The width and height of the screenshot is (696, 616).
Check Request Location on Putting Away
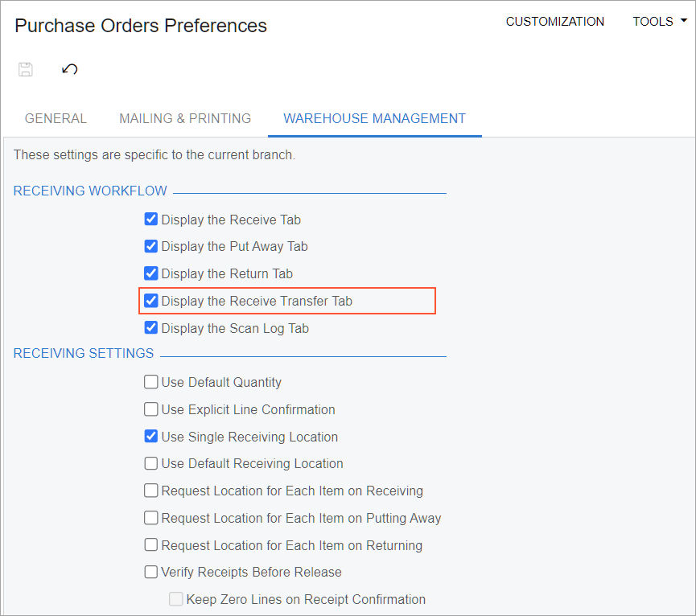151,518
